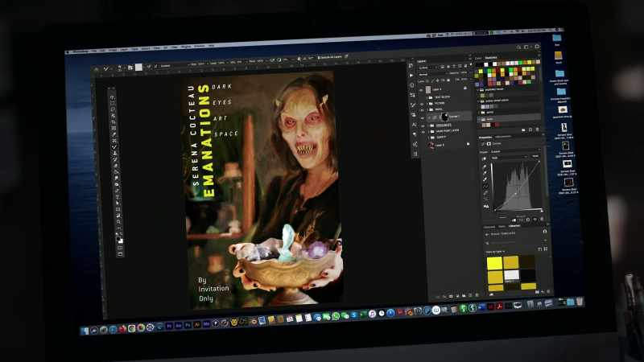Expand the last swatch group with red swatches
Image resolution: width=644 pixels, height=362 pixels.
coord(477,119)
